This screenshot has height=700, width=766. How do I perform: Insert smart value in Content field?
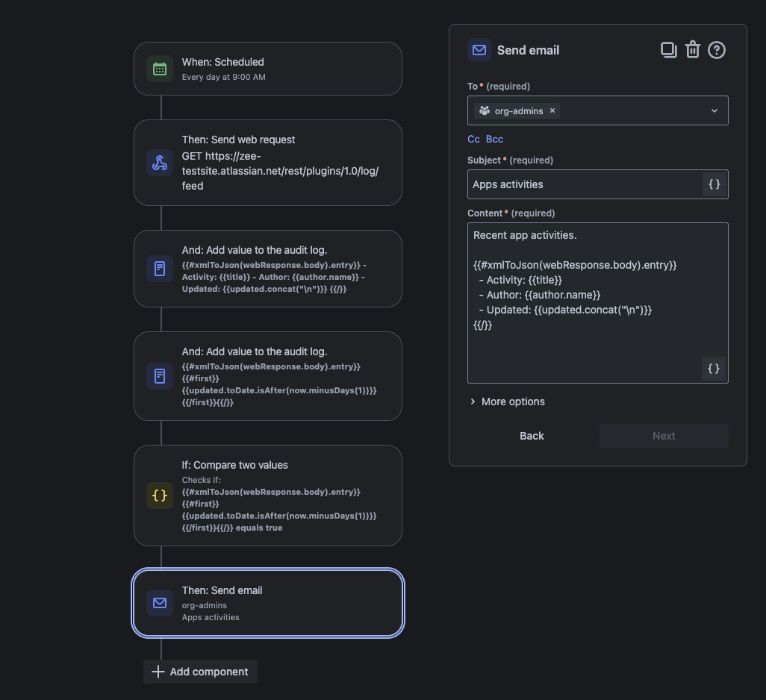coord(714,369)
